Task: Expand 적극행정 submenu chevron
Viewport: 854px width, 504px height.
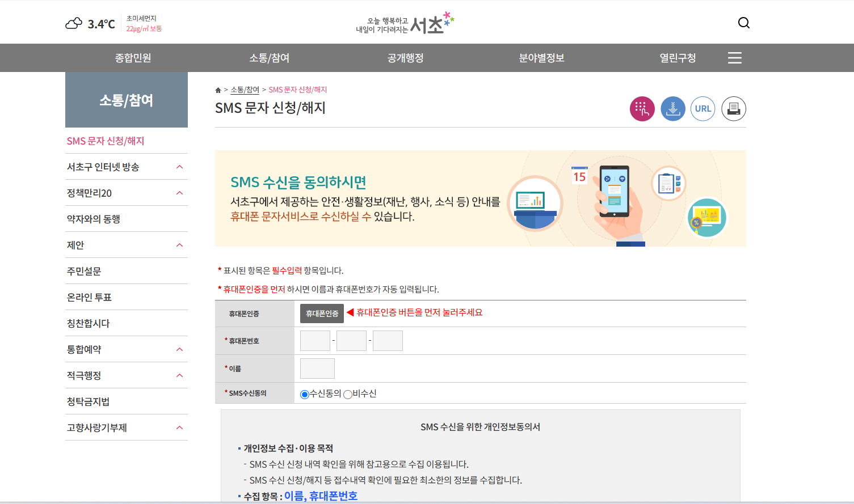Action: (180, 375)
